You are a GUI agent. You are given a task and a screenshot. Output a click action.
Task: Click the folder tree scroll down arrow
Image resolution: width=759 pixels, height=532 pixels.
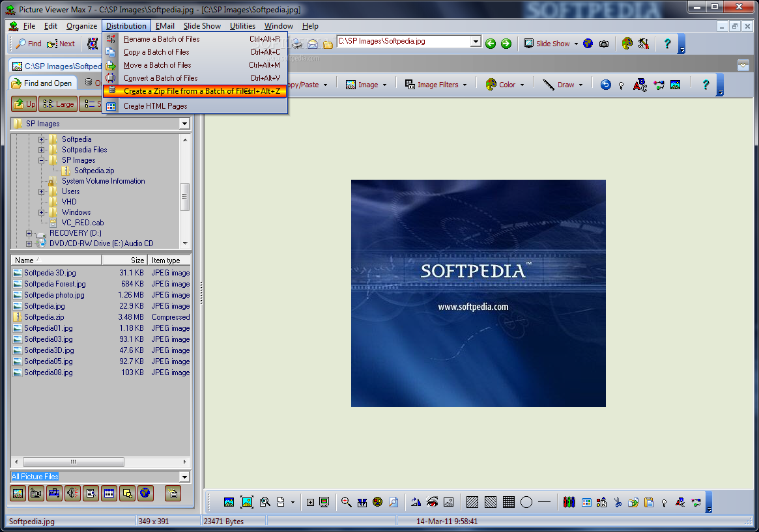pos(185,244)
